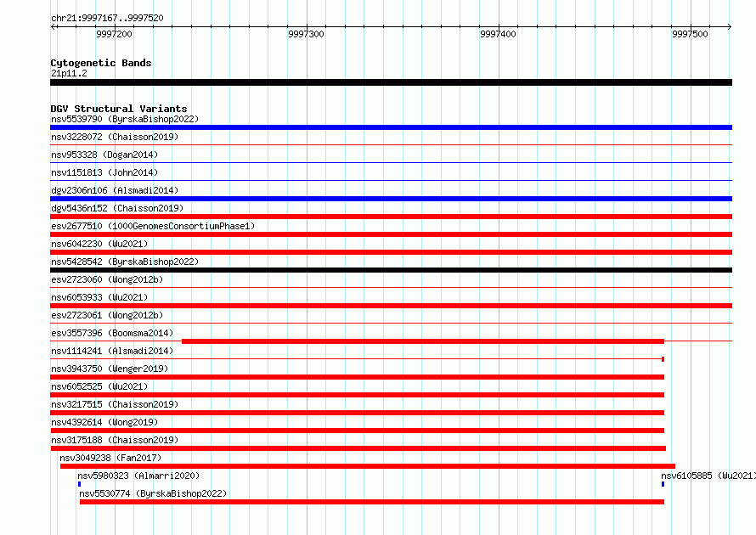Click the red bar under nsv6053933

coord(391,306)
